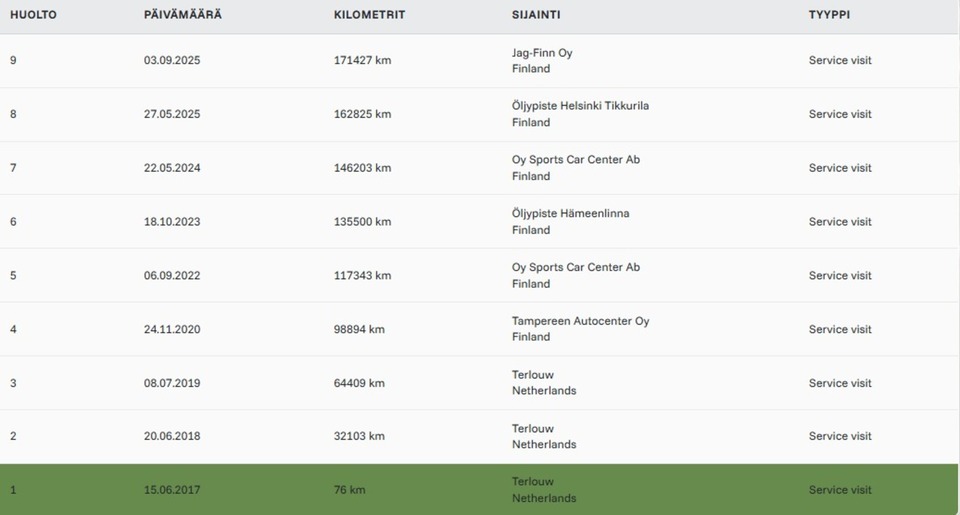Select Öljypiste Helsinki Tikkurila location
The image size is (960, 515).
(x=580, y=106)
